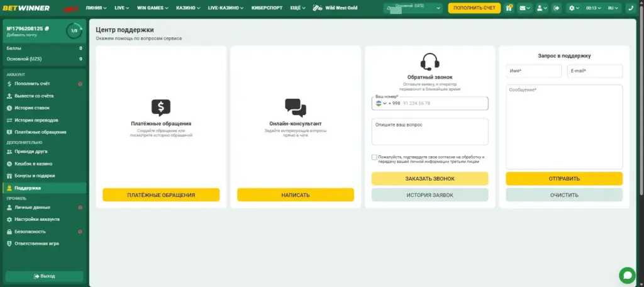Open Вывести со счёта in sidebar
Image resolution: width=644 pixels, height=287 pixels.
point(45,96)
